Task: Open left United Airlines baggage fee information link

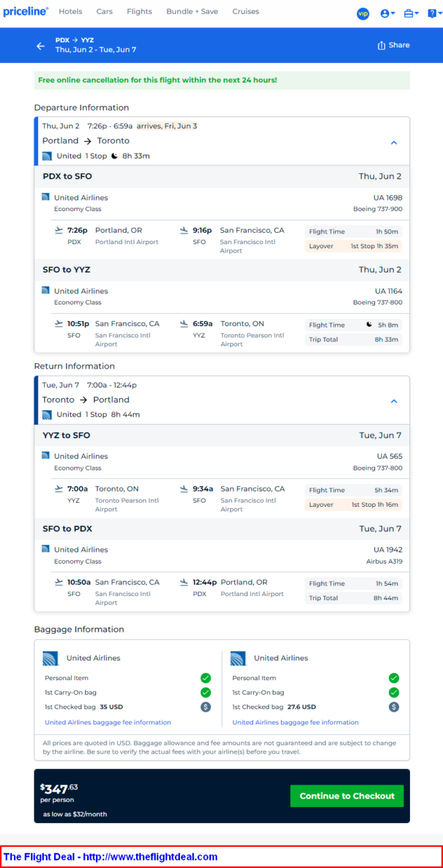Action: pyautogui.click(x=108, y=722)
